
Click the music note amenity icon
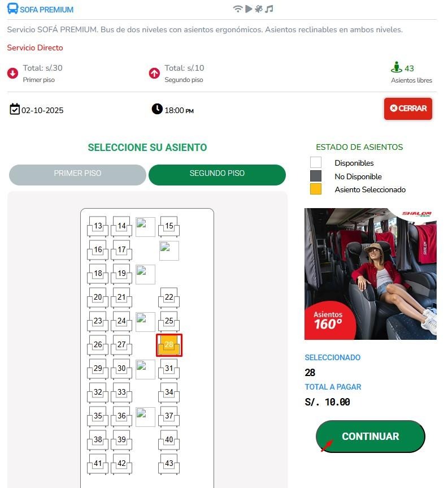(x=269, y=8)
